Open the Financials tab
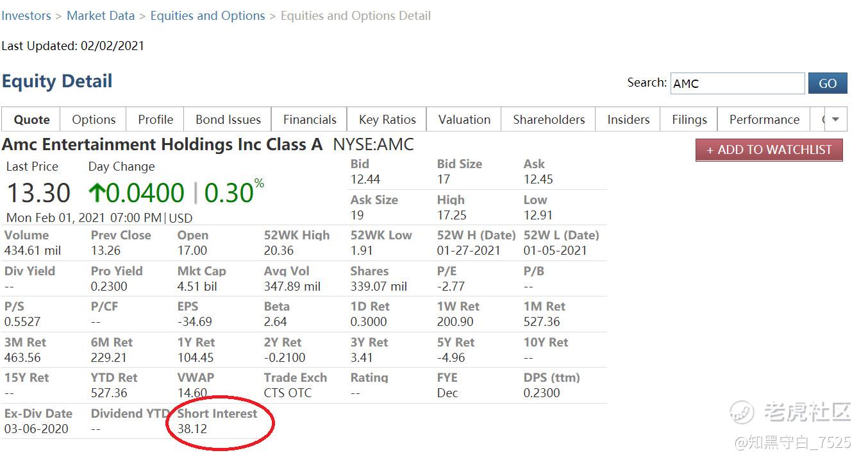 (310, 119)
